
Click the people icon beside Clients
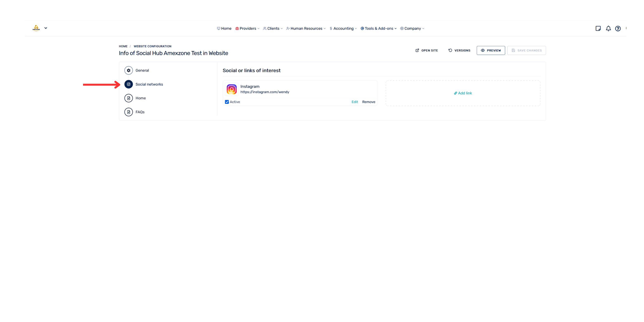(265, 28)
